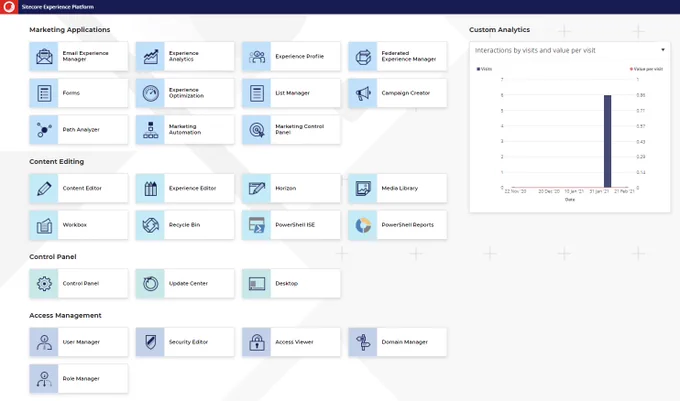The width and height of the screenshot is (680, 401).
Task: Open the Desktop monitor icon
Action: click(256, 284)
